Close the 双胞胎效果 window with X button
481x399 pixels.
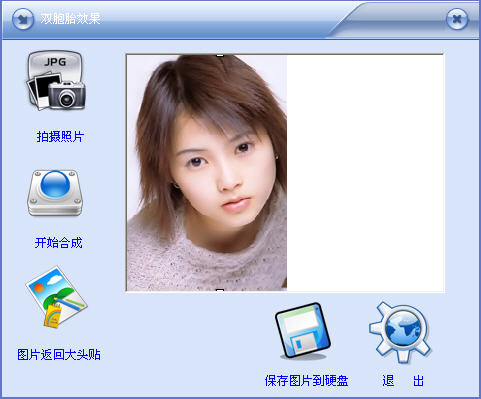457,19
